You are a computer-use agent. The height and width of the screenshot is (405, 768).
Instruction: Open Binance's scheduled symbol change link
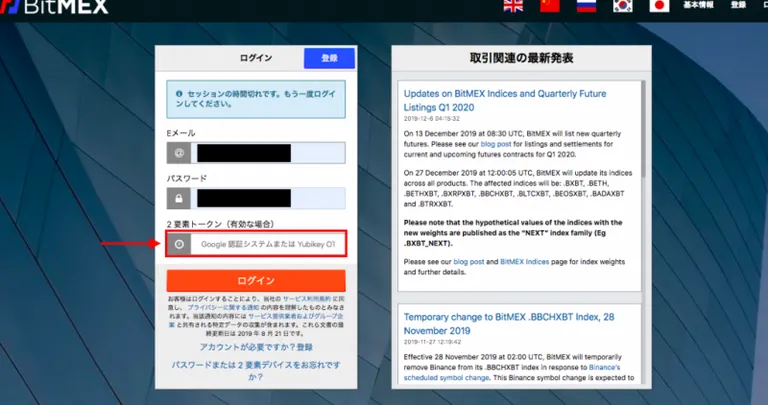click(512, 373)
